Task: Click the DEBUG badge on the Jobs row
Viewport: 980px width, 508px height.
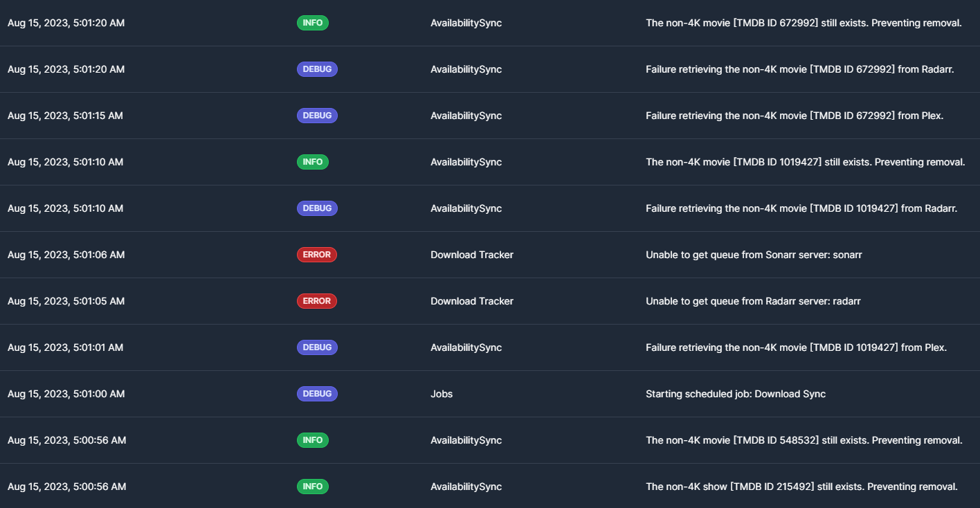Action: pos(317,393)
